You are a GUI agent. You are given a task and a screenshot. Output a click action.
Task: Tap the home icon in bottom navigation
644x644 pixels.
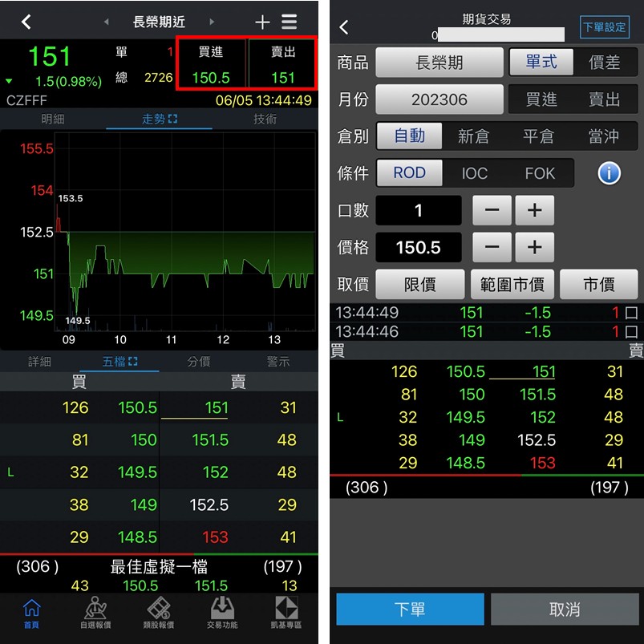32,614
